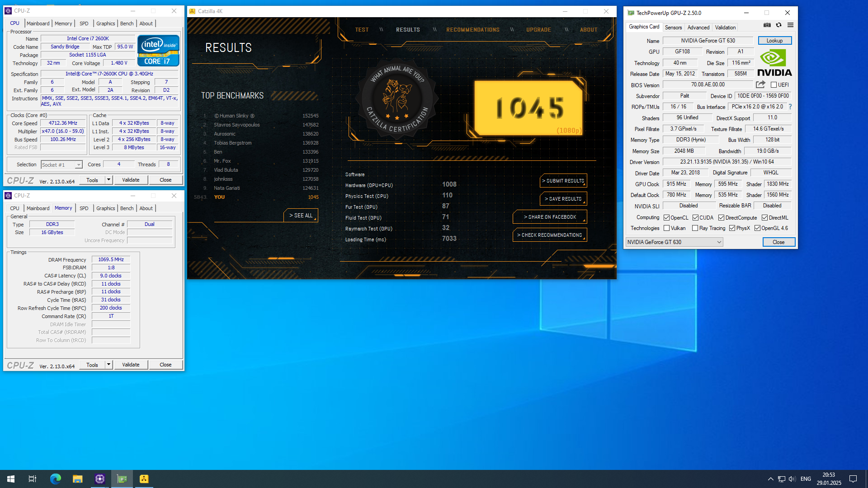Click Close button in GPU-Z window

coord(778,242)
